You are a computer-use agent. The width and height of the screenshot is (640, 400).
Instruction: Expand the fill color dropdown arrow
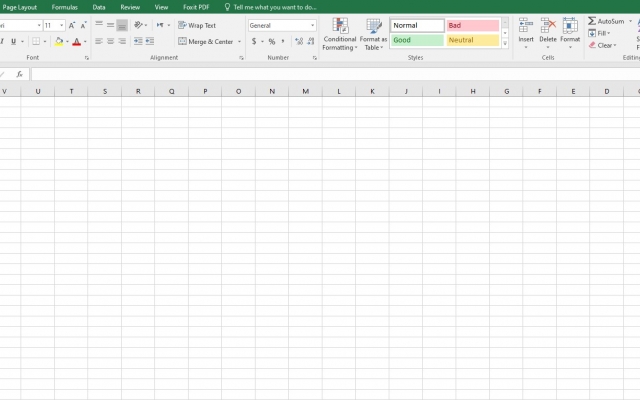pyautogui.click(x=67, y=42)
